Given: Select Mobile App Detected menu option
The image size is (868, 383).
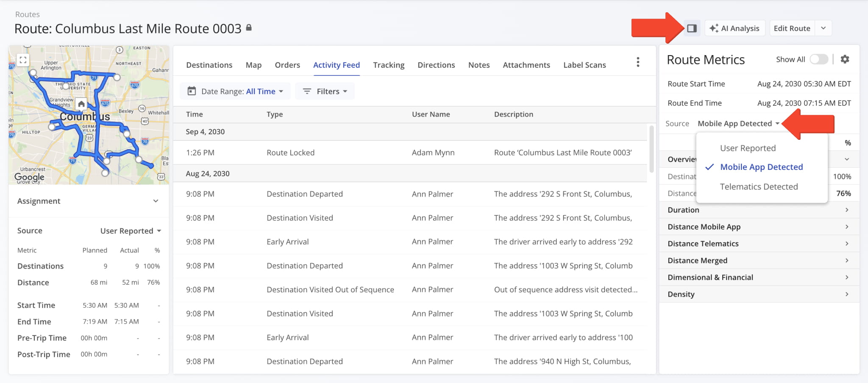Looking at the screenshot, I should (762, 167).
